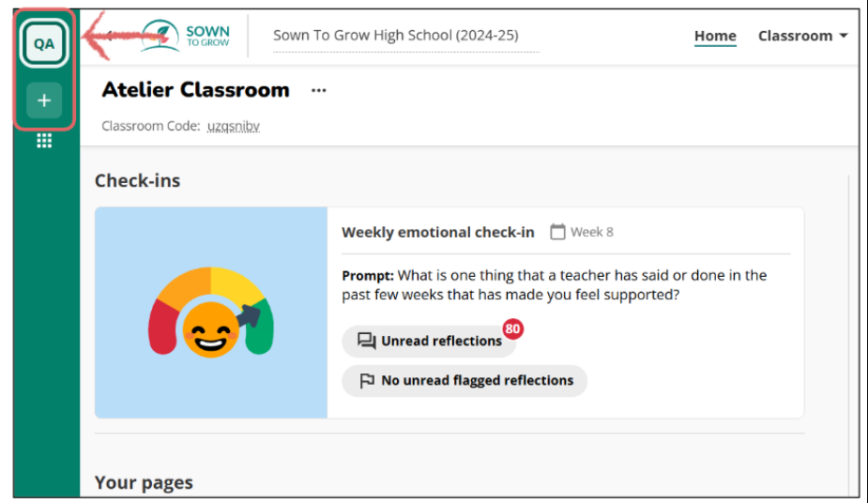Click the Sown To Grow logo
Viewport: 868px width, 503px height.
point(184,36)
